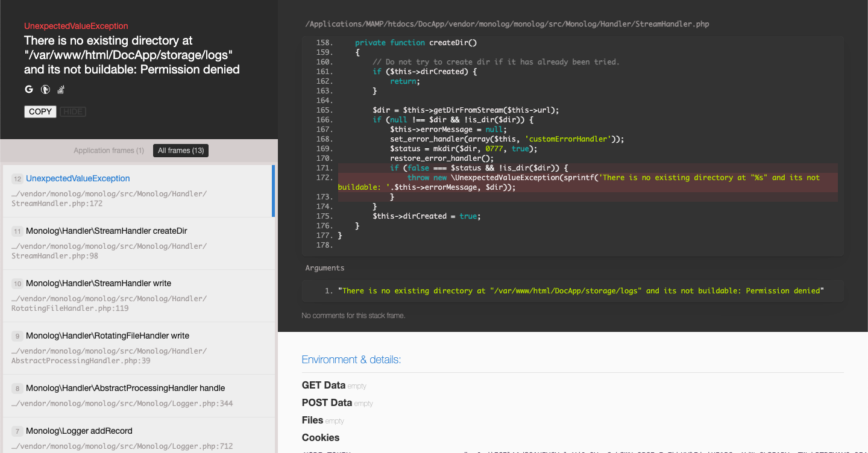Click the HIDE button
This screenshot has width=868, height=453.
pos(73,111)
